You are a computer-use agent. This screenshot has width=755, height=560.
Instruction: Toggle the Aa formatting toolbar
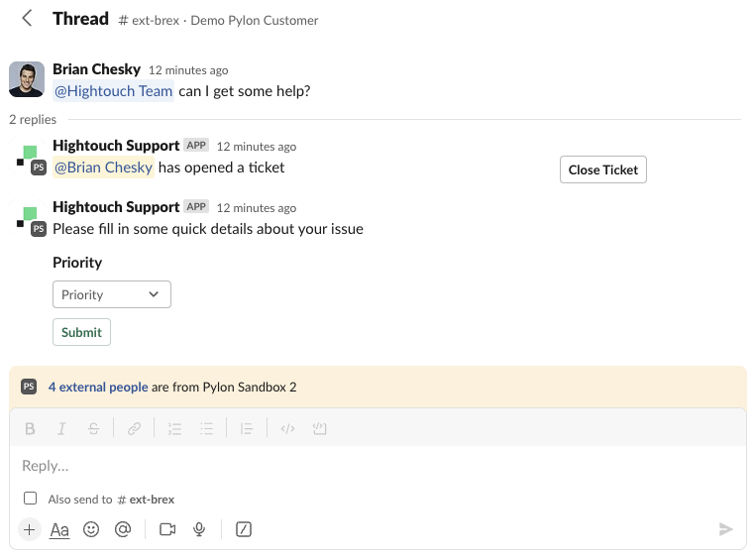59,529
